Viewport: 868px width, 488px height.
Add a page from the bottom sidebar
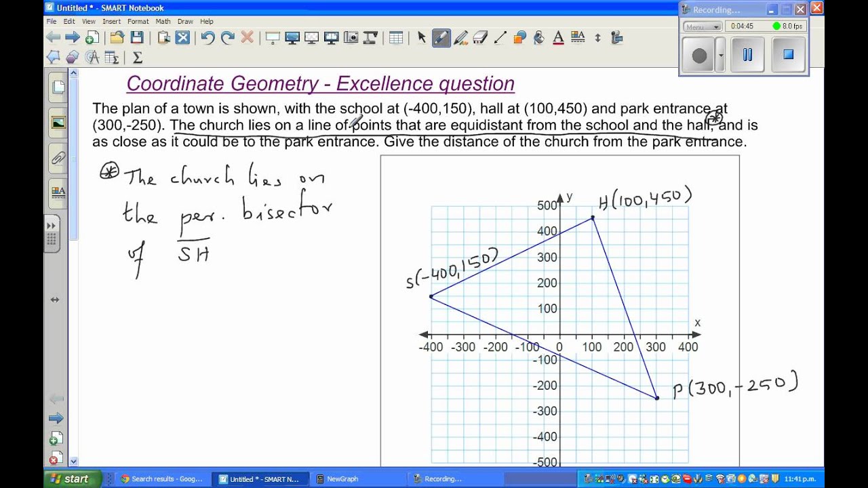56,439
